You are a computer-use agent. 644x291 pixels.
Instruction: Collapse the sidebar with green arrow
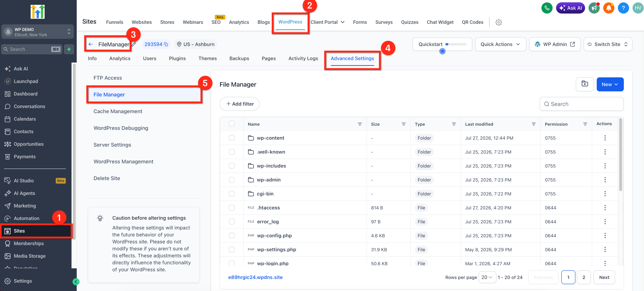[76, 282]
